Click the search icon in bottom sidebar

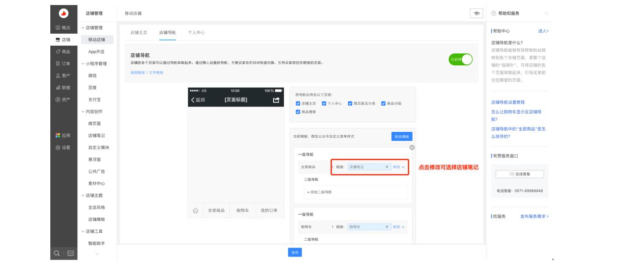[57, 253]
